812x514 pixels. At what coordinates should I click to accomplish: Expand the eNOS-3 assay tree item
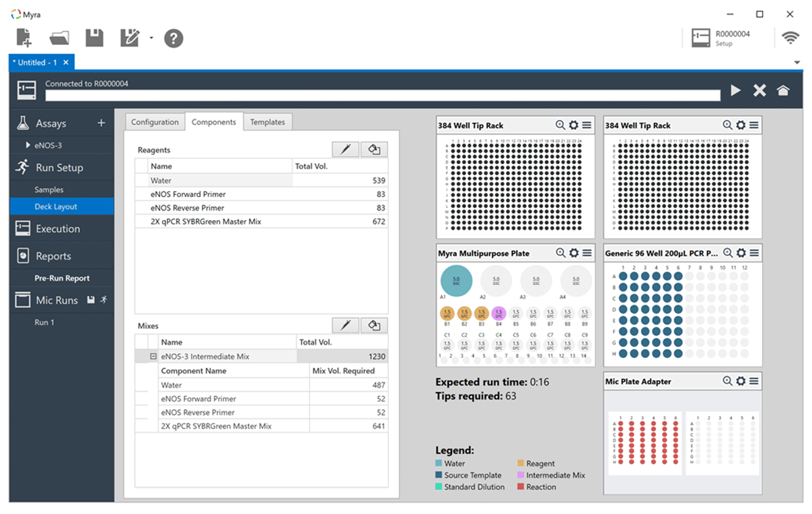point(28,145)
